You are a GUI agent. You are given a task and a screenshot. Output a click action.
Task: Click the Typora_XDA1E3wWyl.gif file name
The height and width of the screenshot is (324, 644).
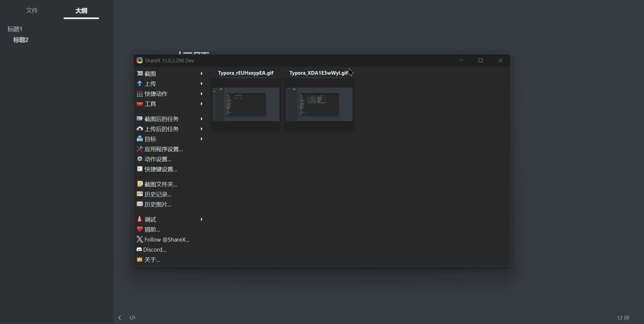click(319, 73)
